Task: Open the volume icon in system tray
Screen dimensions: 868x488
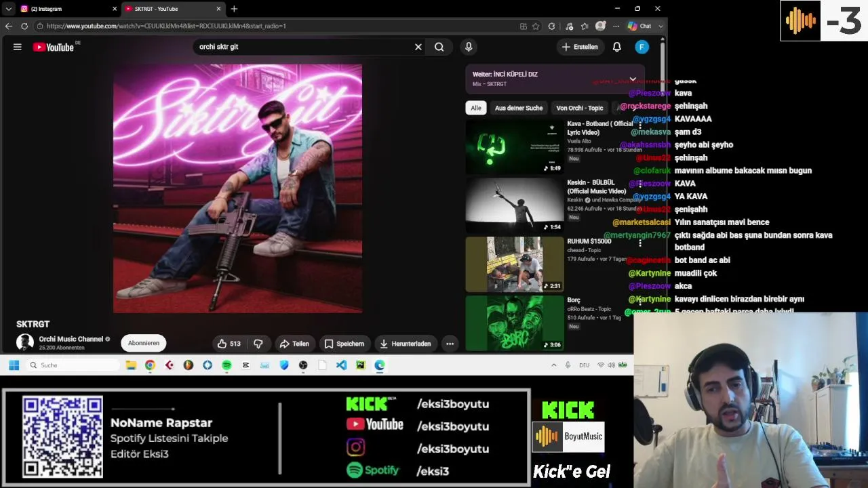Action: pos(611,365)
